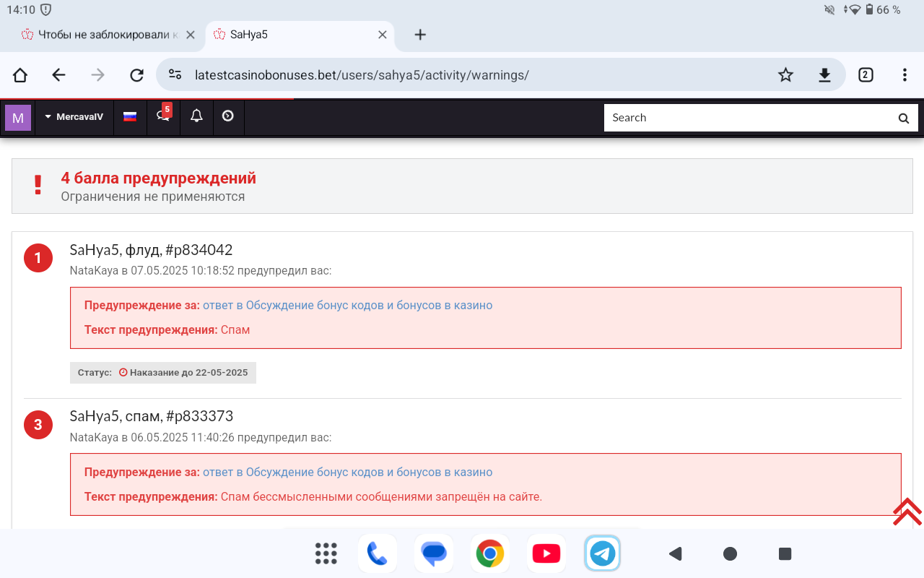The width and height of the screenshot is (924, 578).
Task: Launch Telegram from the taskbar
Action: pyautogui.click(x=602, y=554)
